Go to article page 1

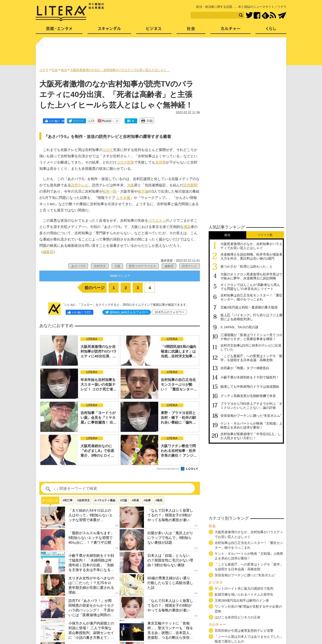click(x=114, y=288)
